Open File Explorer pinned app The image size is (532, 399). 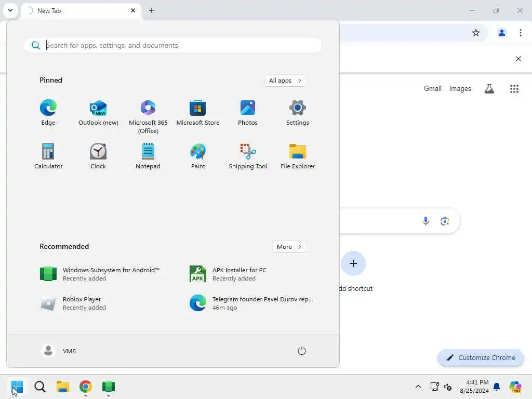(298, 156)
